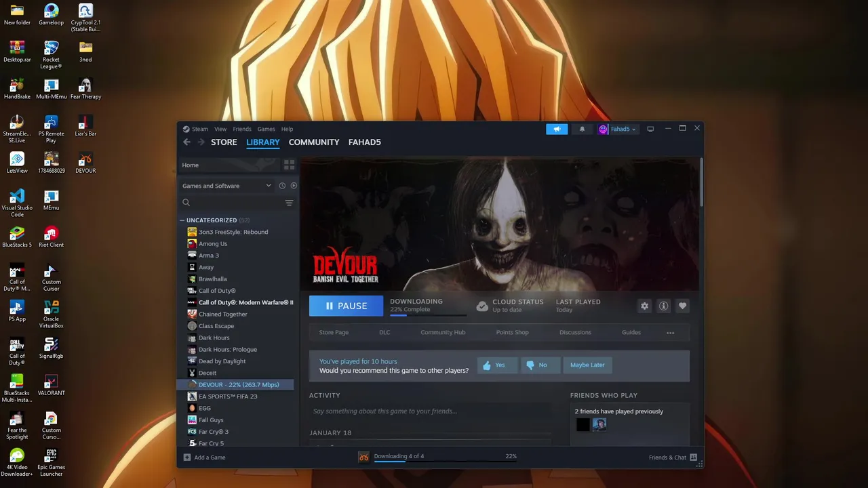Show DEVOUR game info icon
This screenshot has width=868, height=488.
click(663, 306)
